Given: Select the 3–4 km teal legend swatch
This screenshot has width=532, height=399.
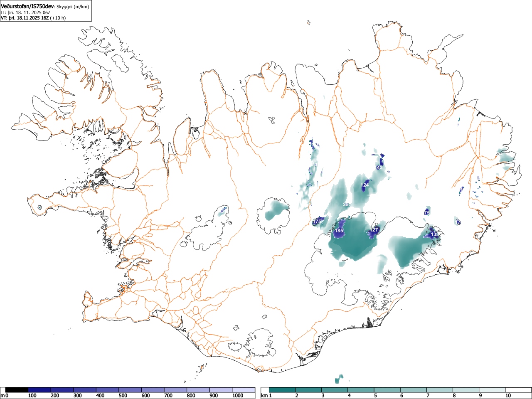Looking at the screenshot, I should (x=335, y=390).
